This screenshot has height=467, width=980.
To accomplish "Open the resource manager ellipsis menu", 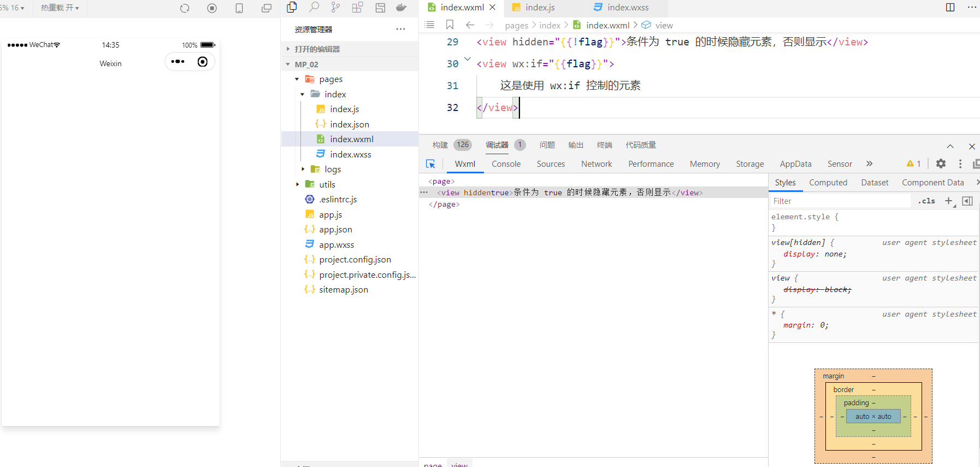I will point(400,29).
